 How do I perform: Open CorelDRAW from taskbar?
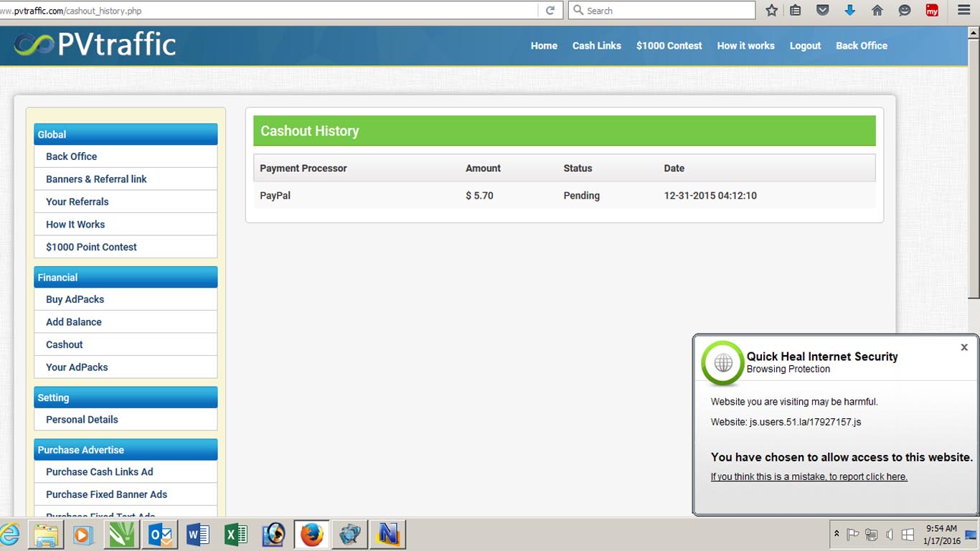click(x=122, y=534)
